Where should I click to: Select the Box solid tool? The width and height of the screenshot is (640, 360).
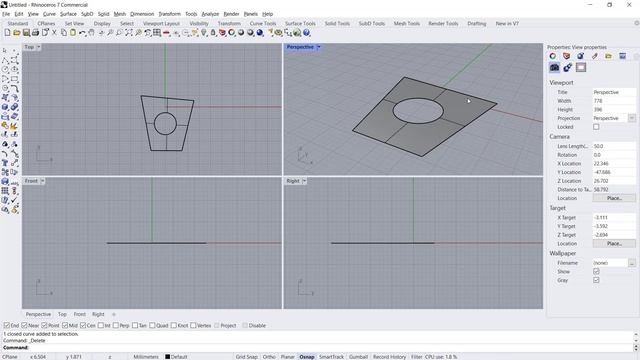tap(5, 107)
